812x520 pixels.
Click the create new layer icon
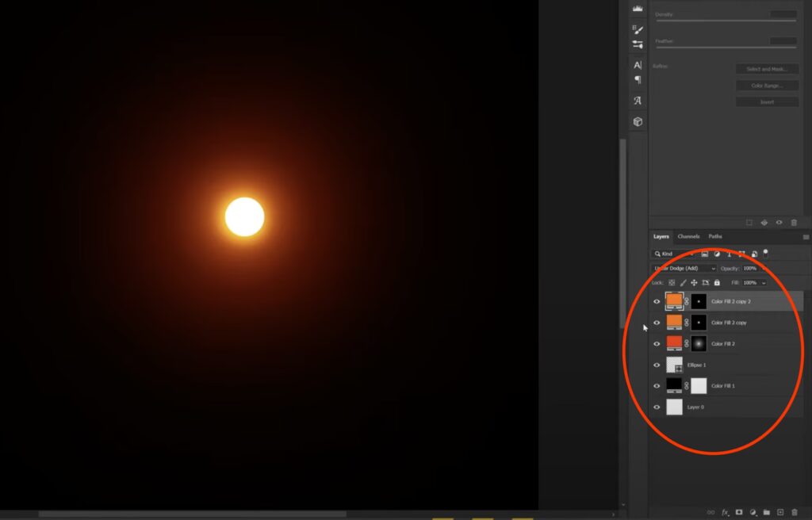[780, 512]
